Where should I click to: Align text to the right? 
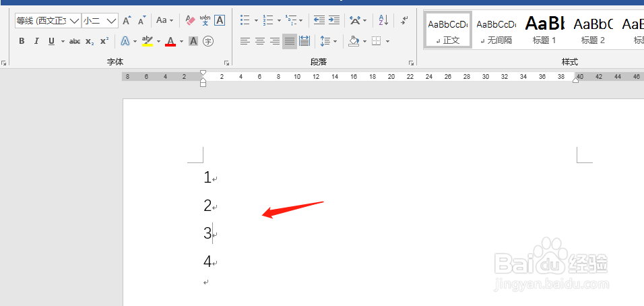(x=275, y=41)
